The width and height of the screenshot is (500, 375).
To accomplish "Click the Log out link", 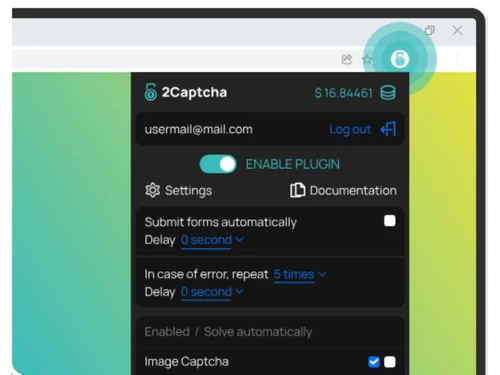I will [x=350, y=129].
